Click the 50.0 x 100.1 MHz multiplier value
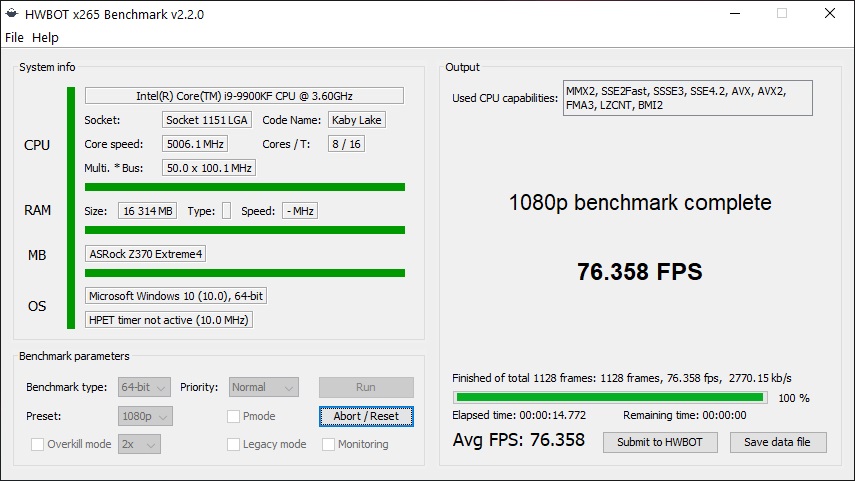 pyautogui.click(x=209, y=168)
